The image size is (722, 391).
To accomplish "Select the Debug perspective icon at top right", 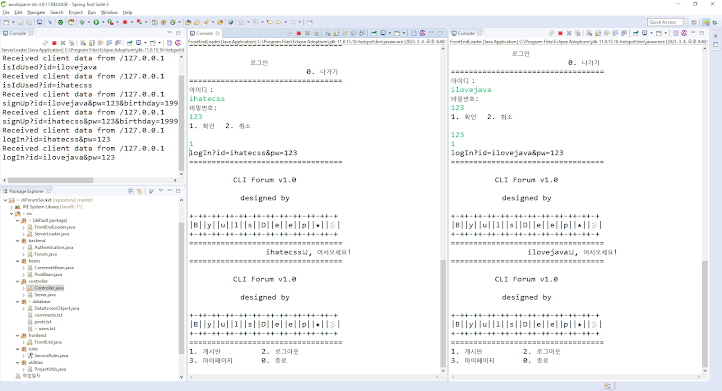I will pos(715,22).
